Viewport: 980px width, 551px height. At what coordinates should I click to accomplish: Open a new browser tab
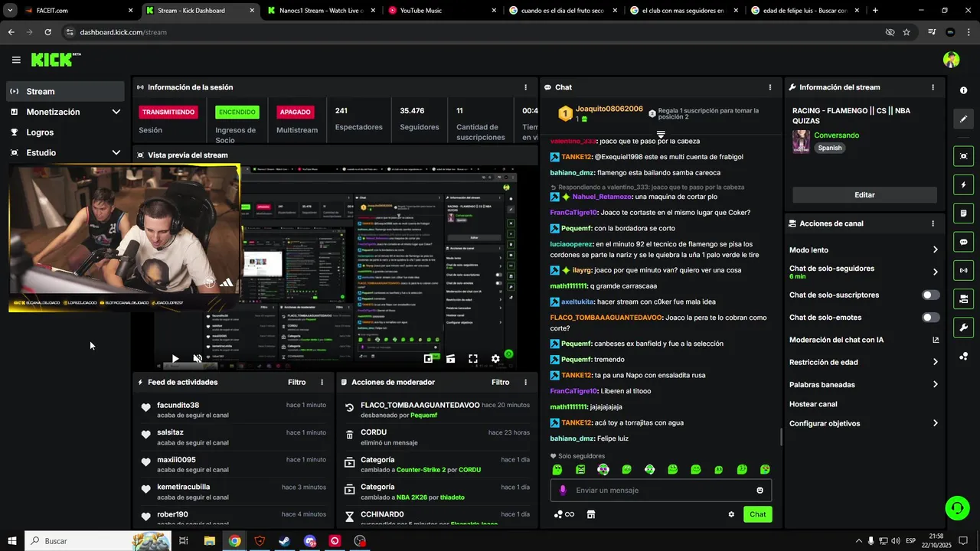875,11
